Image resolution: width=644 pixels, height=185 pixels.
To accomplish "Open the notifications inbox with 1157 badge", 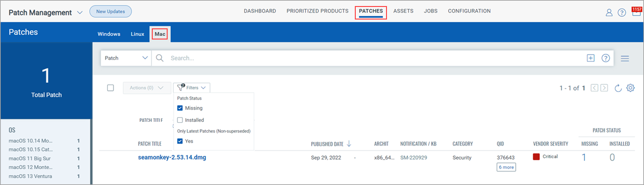I will [636, 12].
